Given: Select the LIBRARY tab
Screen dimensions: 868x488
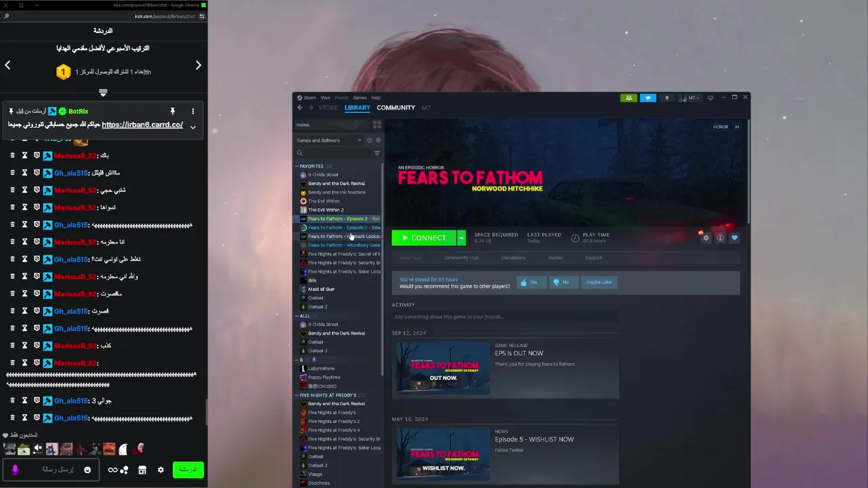Looking at the screenshot, I should (x=357, y=108).
